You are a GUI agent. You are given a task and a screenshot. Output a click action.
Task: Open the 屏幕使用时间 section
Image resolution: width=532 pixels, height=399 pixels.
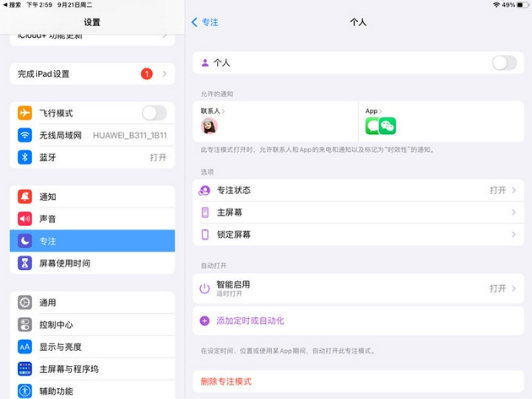coord(92,263)
